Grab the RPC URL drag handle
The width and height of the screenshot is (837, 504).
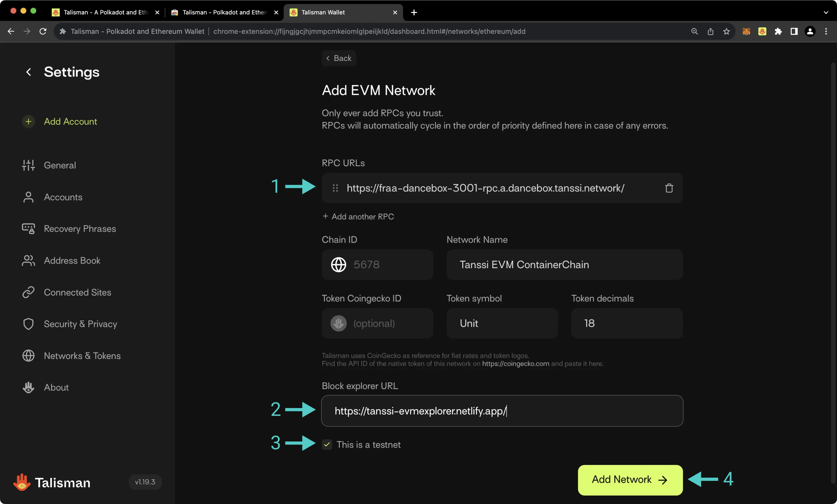[335, 188]
